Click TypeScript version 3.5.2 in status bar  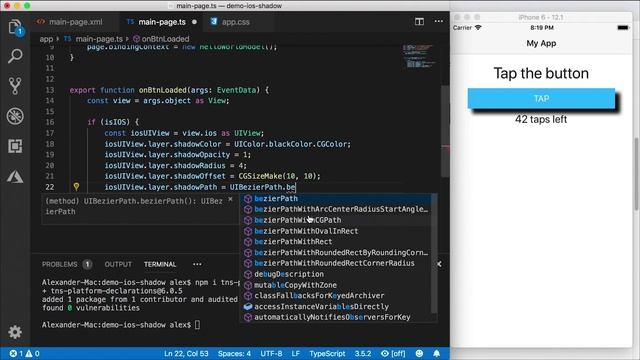tap(363, 353)
